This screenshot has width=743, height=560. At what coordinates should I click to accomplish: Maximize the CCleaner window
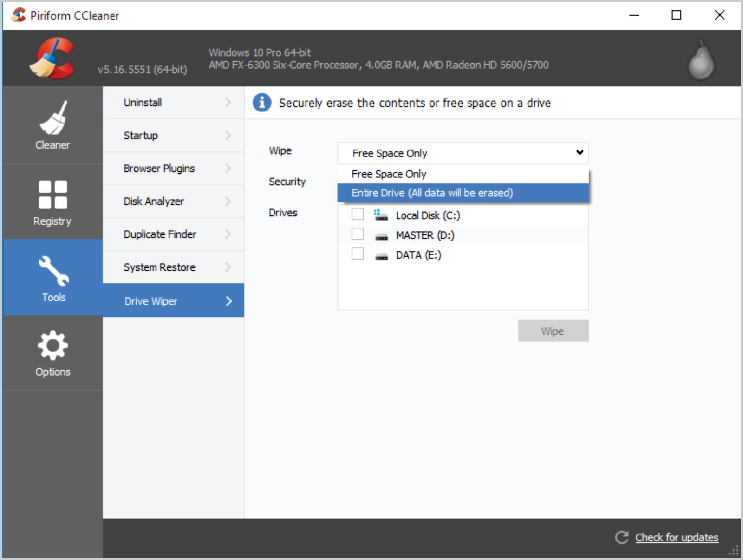pos(677,15)
